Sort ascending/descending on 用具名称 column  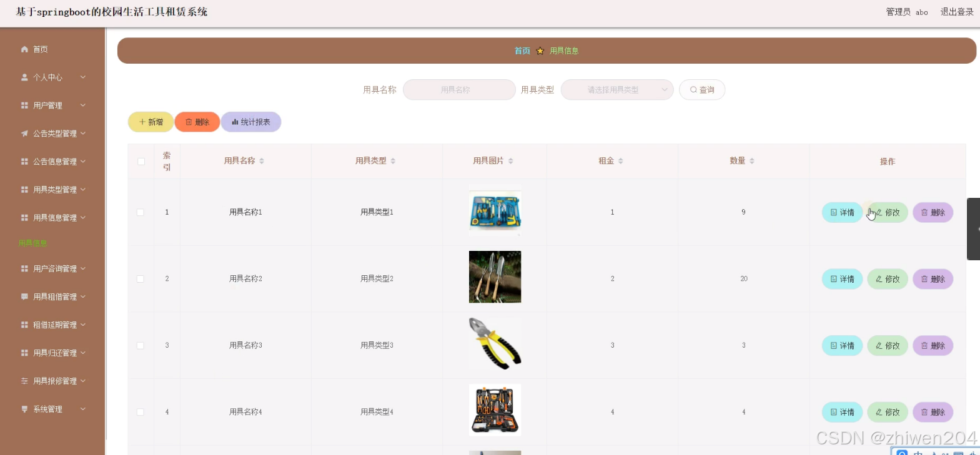pyautogui.click(x=262, y=161)
